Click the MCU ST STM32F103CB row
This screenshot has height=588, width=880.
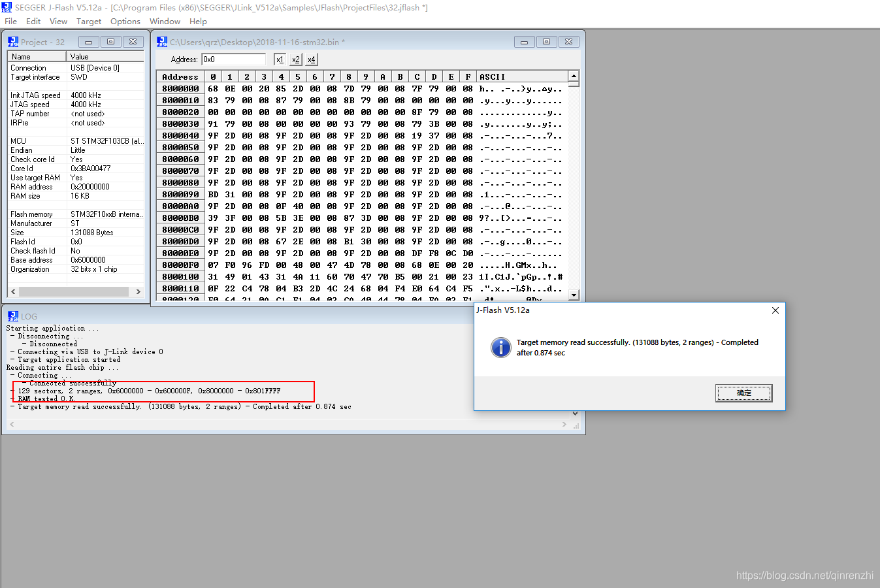coord(76,141)
